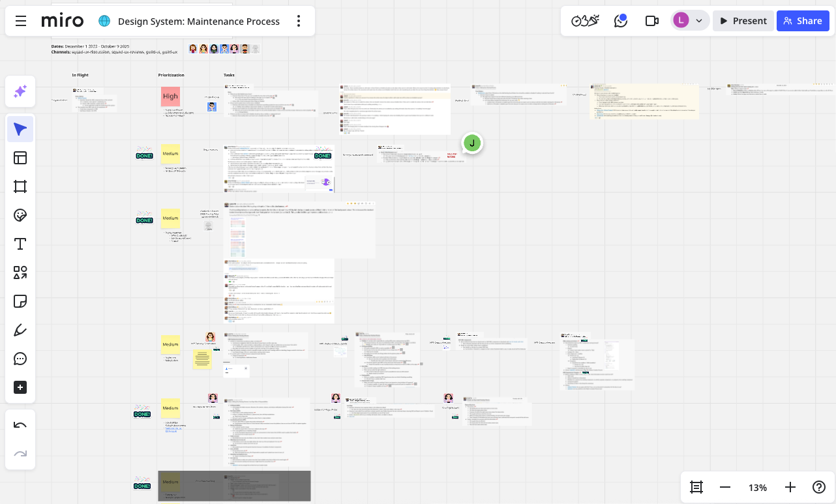836x504 pixels.
Task: Select the sticky note tool
Action: pyautogui.click(x=20, y=301)
